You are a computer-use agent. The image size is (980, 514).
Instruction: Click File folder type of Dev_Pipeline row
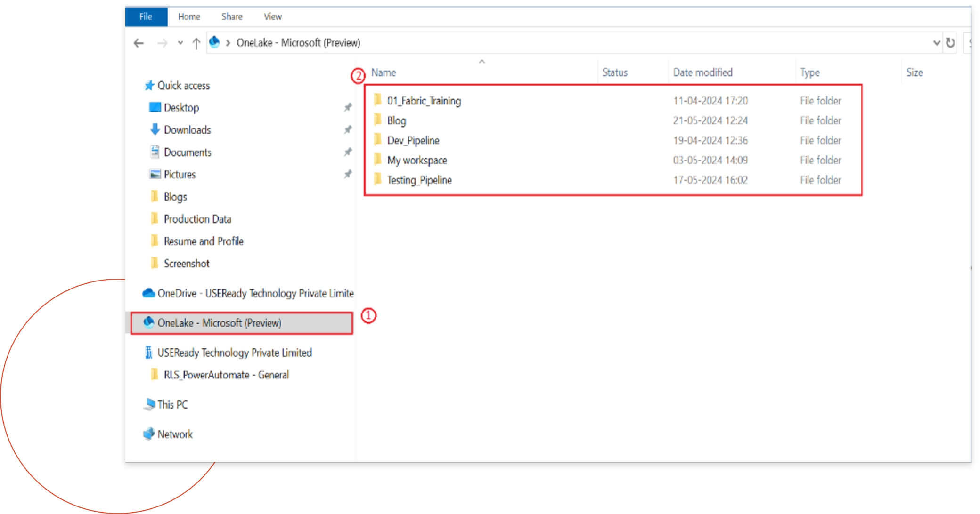[820, 140]
